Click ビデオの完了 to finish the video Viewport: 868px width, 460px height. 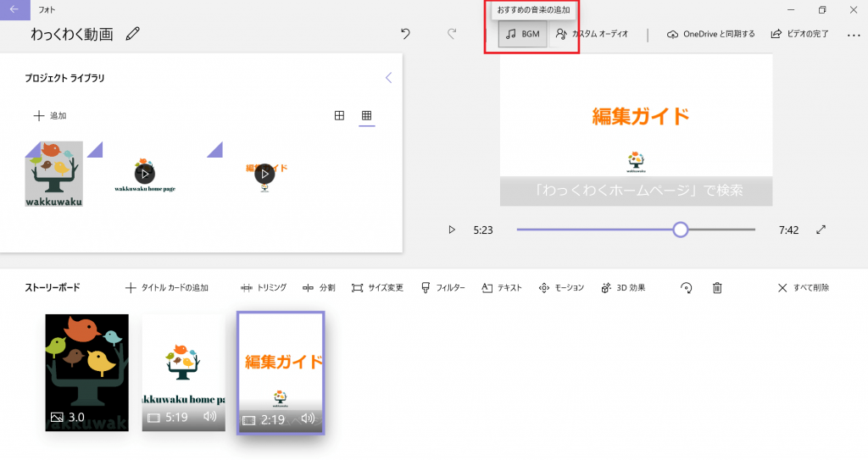pos(799,34)
